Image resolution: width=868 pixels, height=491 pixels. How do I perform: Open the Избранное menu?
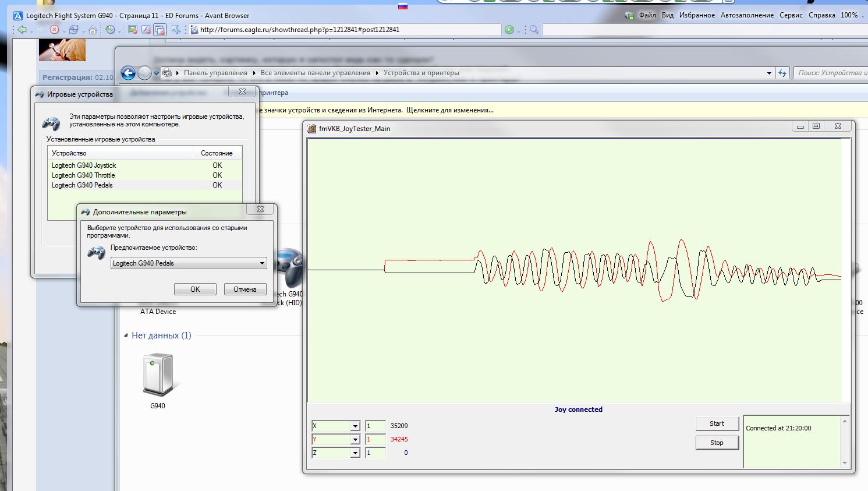[x=697, y=15]
